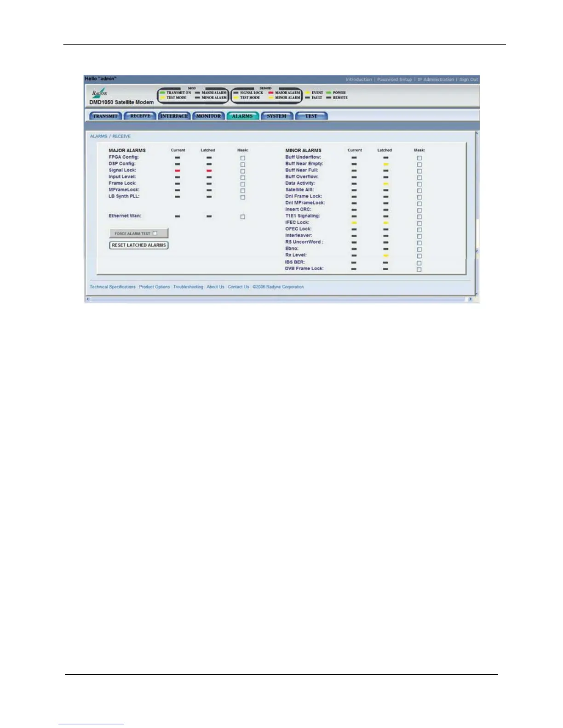Click the yellow Rx Level latched indicator
The height and width of the screenshot is (728, 563).
click(x=386, y=255)
